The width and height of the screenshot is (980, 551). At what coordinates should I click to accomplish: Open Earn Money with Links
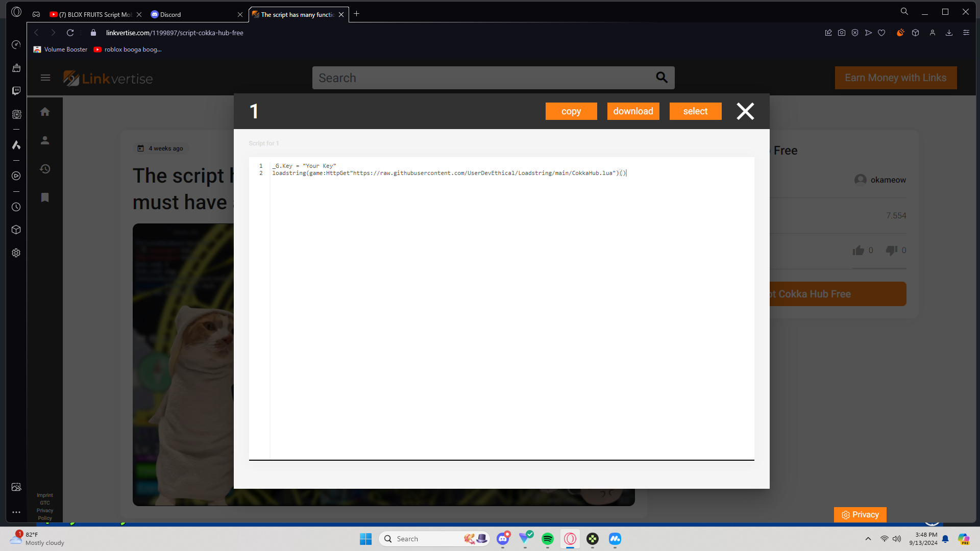(x=896, y=78)
